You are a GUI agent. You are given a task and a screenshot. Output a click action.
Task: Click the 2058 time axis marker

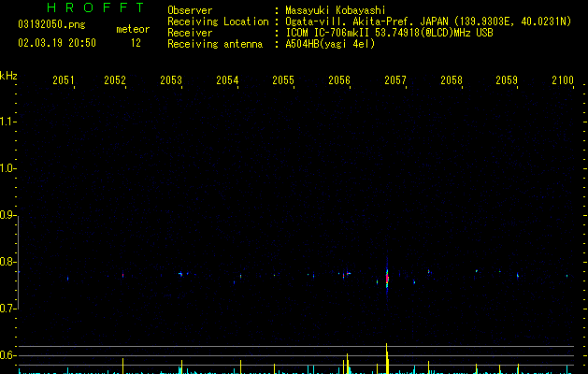(452, 79)
